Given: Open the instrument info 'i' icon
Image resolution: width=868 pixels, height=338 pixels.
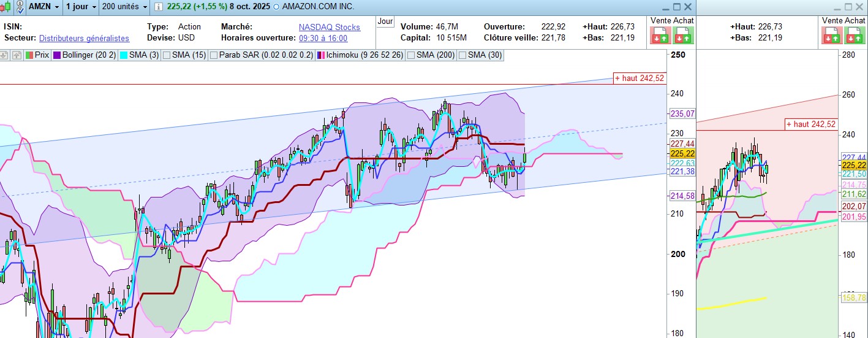Looking at the screenshot, I should (x=159, y=7).
